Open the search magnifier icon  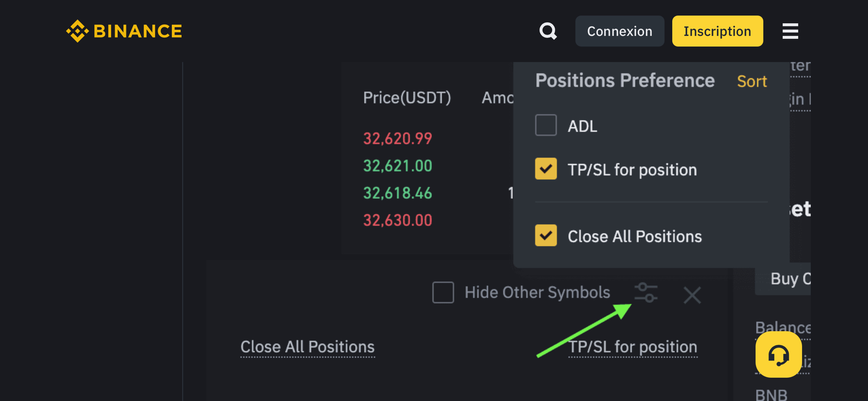point(548,31)
